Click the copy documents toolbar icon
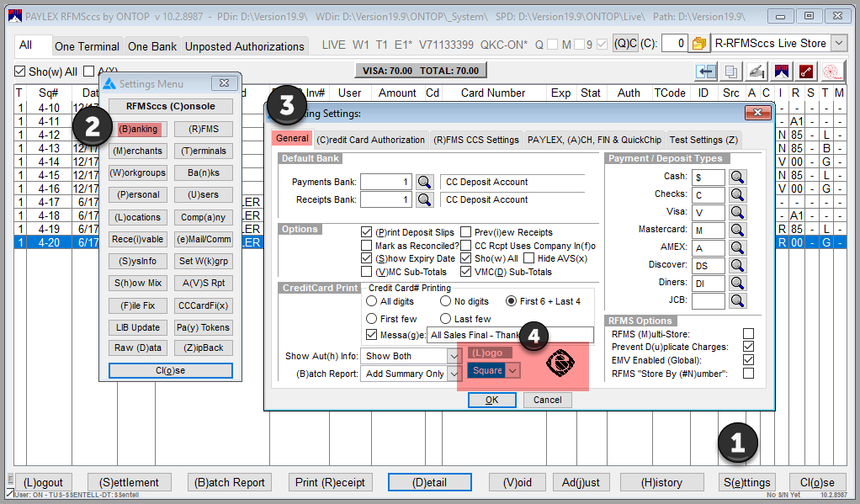 click(731, 72)
